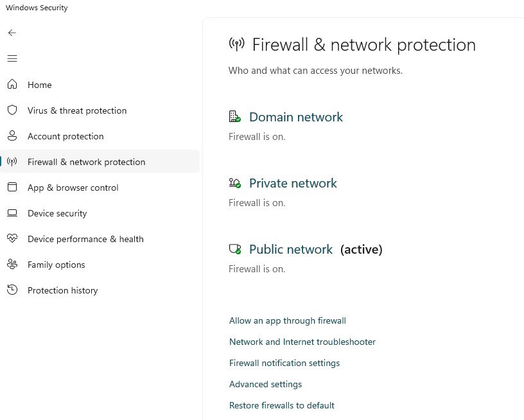Click the back arrow icon
The width and height of the screenshot is (524, 420).
(12, 33)
